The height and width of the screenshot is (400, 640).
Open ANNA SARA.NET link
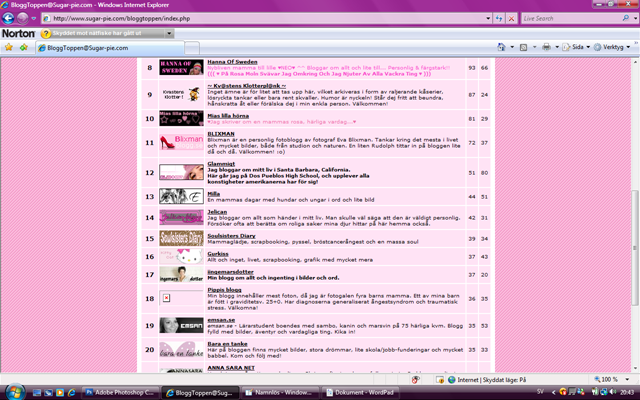231,368
